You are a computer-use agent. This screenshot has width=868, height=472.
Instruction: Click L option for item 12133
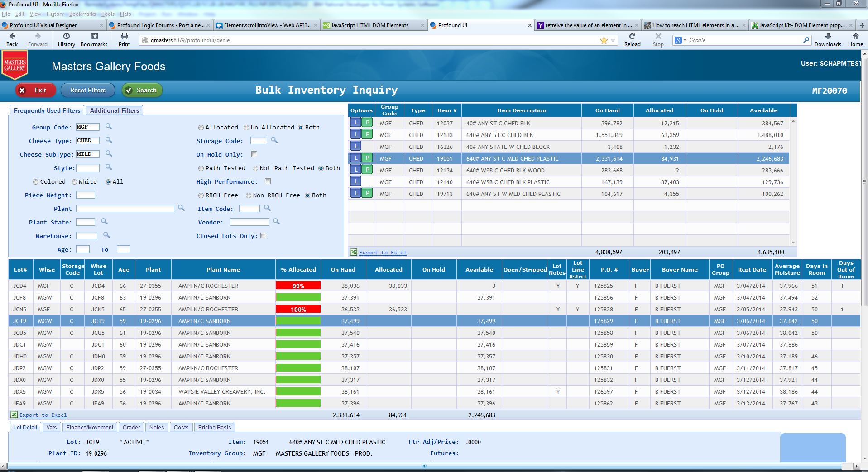point(356,134)
